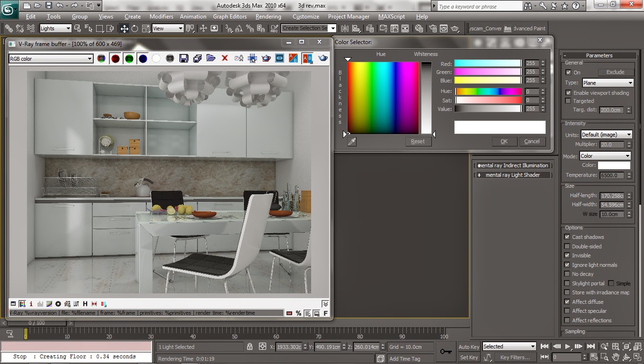The image size is (644, 364).
Task: Load image in V-Ray frame buffer
Action: pyautogui.click(x=211, y=59)
